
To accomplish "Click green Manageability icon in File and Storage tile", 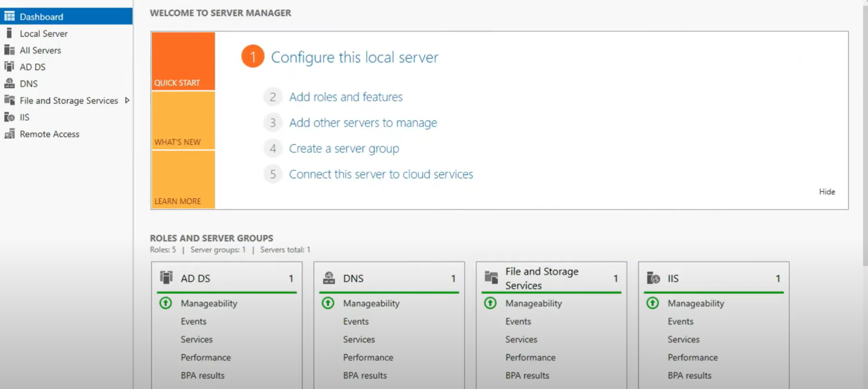I will pyautogui.click(x=490, y=303).
